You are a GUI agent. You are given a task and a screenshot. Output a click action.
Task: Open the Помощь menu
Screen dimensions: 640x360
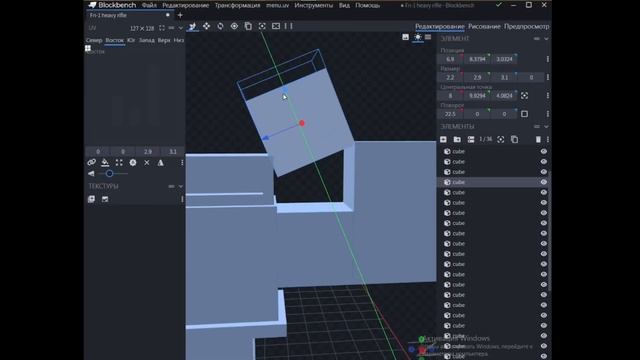pyautogui.click(x=368, y=5)
